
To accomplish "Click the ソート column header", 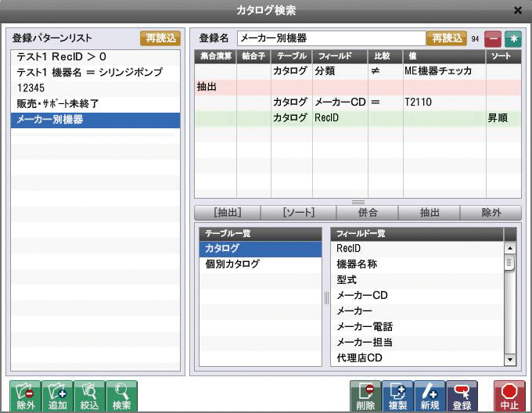I will point(504,56).
